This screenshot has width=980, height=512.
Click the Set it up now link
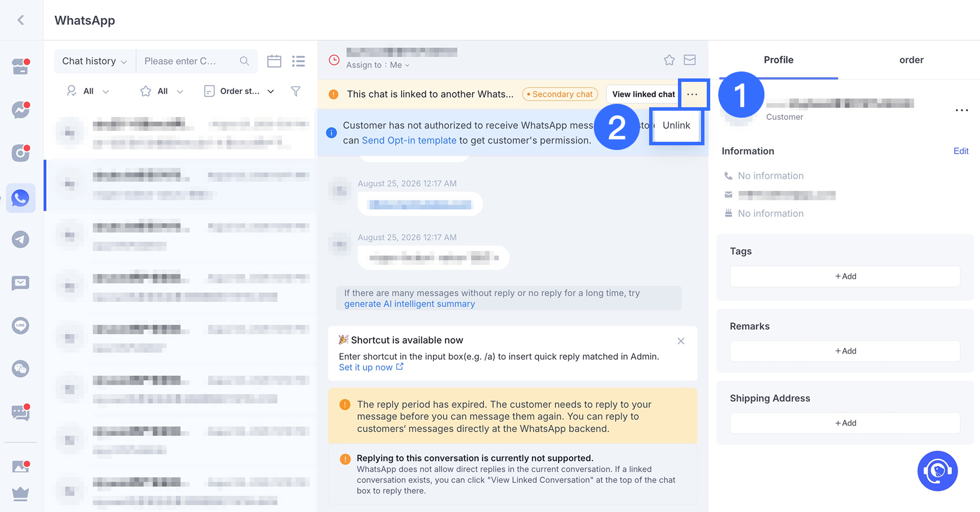coord(371,367)
